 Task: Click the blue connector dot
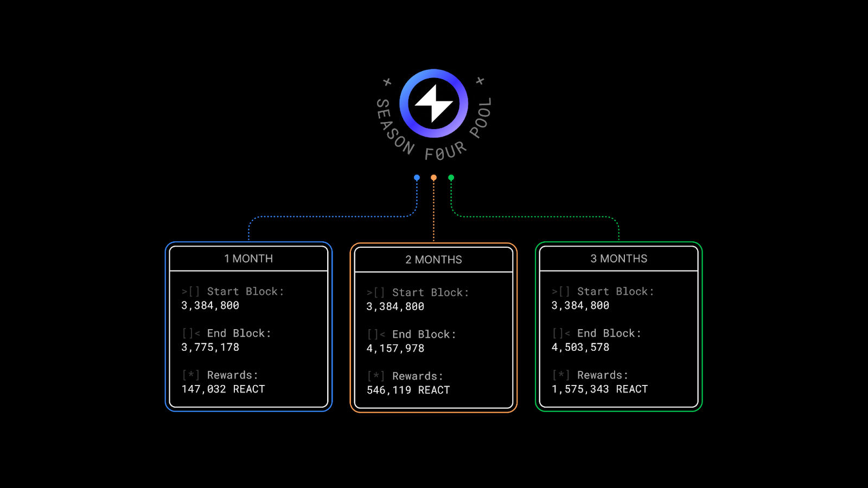coord(417,178)
